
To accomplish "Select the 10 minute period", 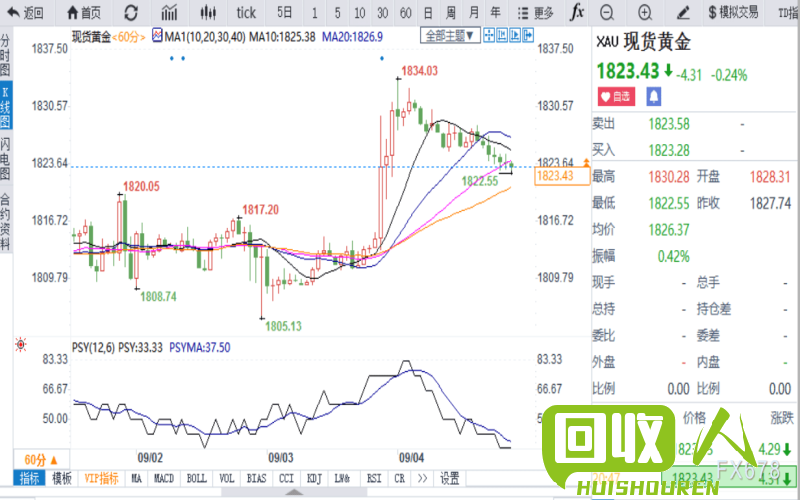I will [x=360, y=13].
